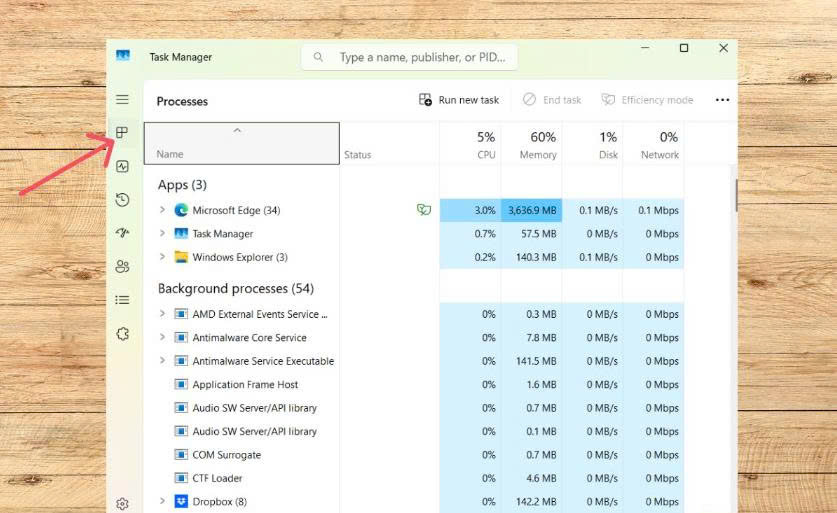Open the Users sidebar icon
The height and width of the screenshot is (513, 837).
pyautogui.click(x=122, y=266)
